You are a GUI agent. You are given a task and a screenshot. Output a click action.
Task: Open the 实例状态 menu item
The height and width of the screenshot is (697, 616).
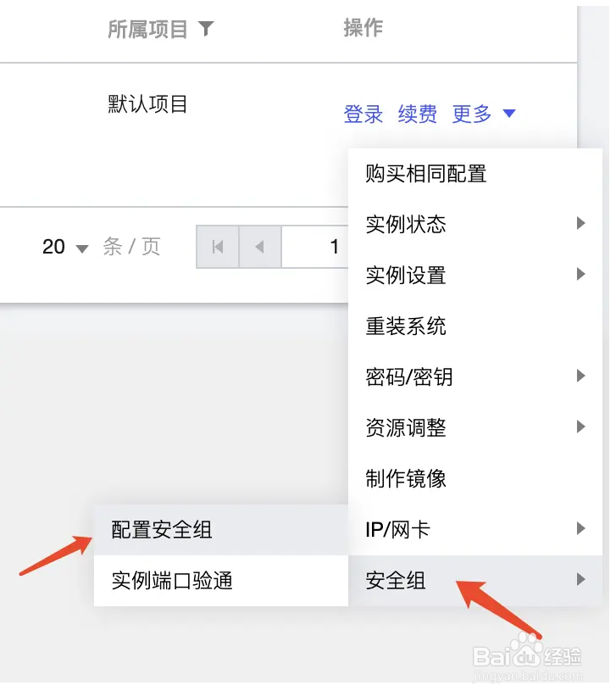(475, 225)
